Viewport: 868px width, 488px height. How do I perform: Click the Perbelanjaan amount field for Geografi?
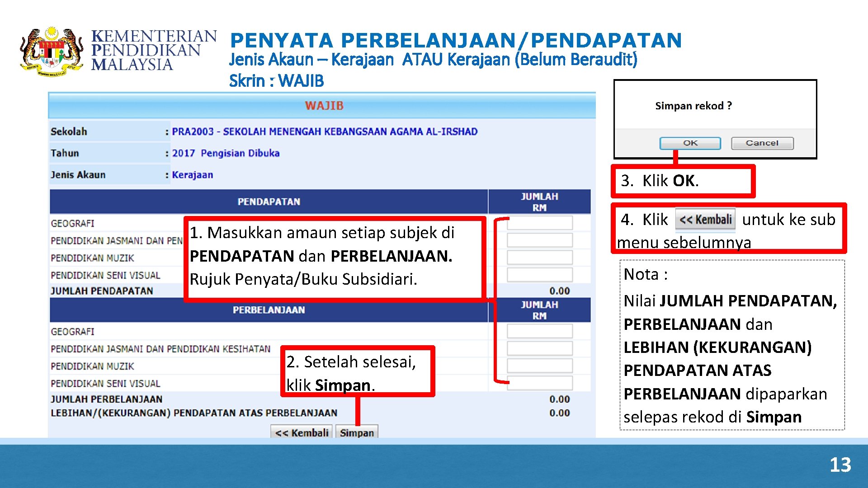pos(539,331)
